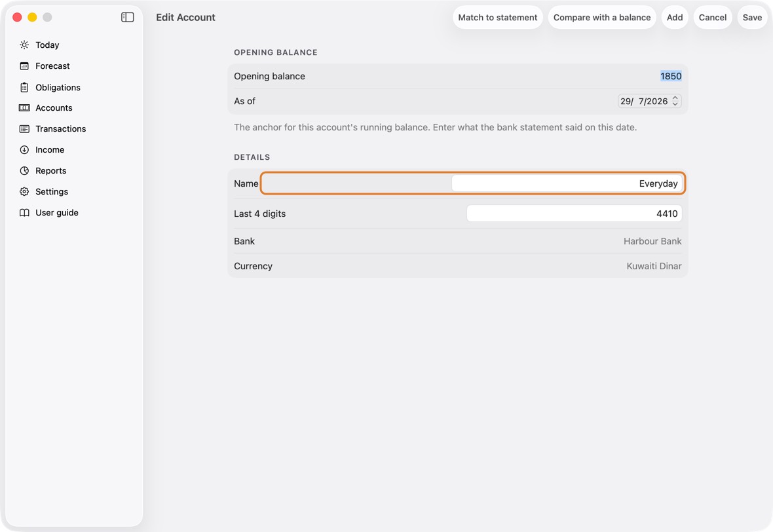Screen dimensions: 773x532
Task: Click the Accounts banknote icon
Action: pos(24,108)
